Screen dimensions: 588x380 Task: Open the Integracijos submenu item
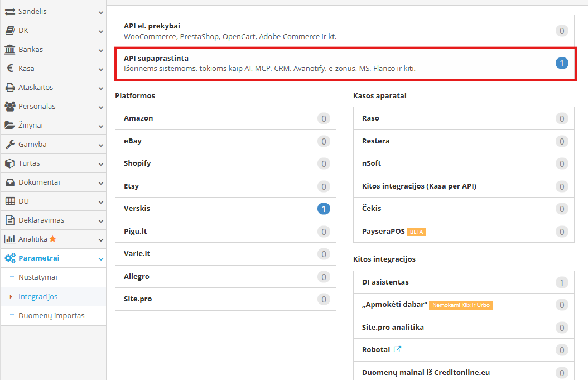click(38, 296)
